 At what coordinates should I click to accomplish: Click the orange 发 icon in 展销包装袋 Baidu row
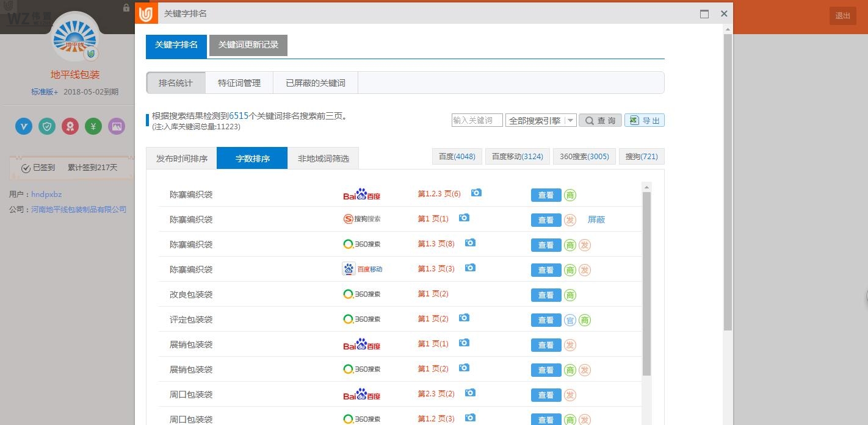point(570,345)
